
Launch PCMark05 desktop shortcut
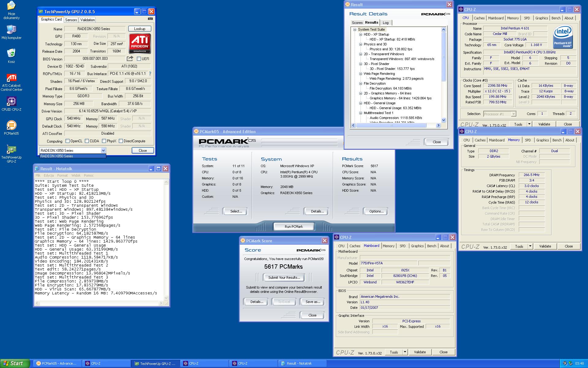(x=11, y=128)
